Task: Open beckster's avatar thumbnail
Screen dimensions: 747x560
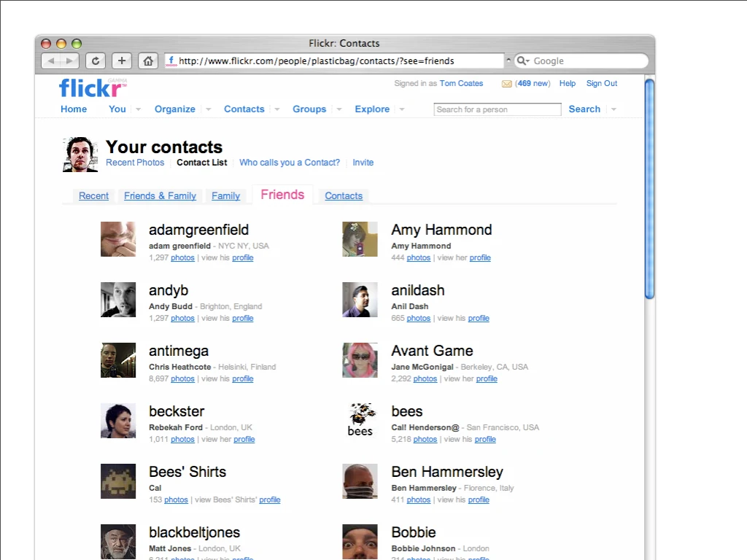Action: pyautogui.click(x=118, y=421)
